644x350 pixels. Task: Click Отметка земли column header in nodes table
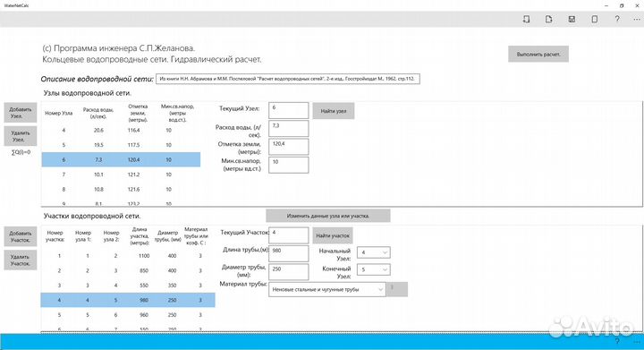tap(138, 113)
